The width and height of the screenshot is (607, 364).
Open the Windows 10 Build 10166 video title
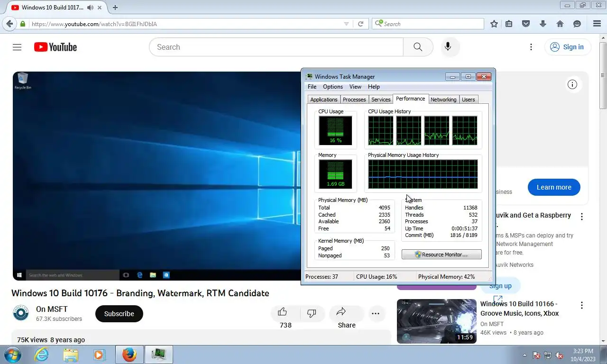coord(520,309)
